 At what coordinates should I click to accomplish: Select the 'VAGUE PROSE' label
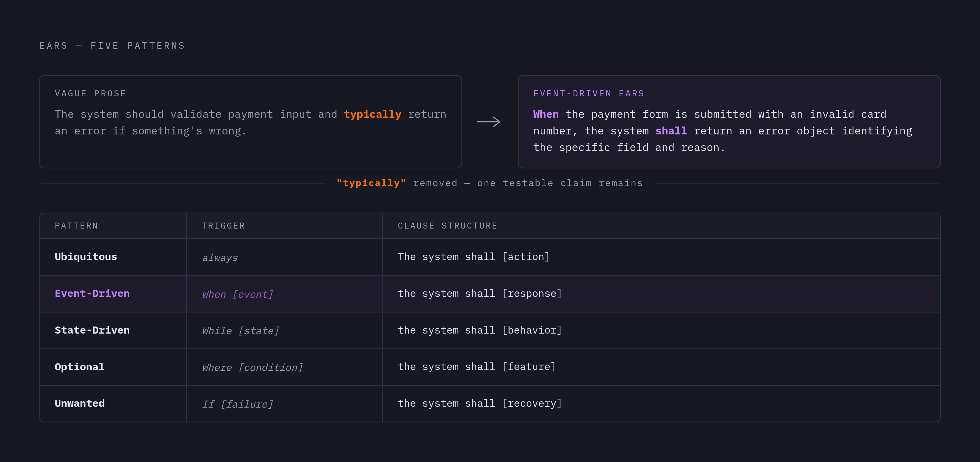(91, 94)
